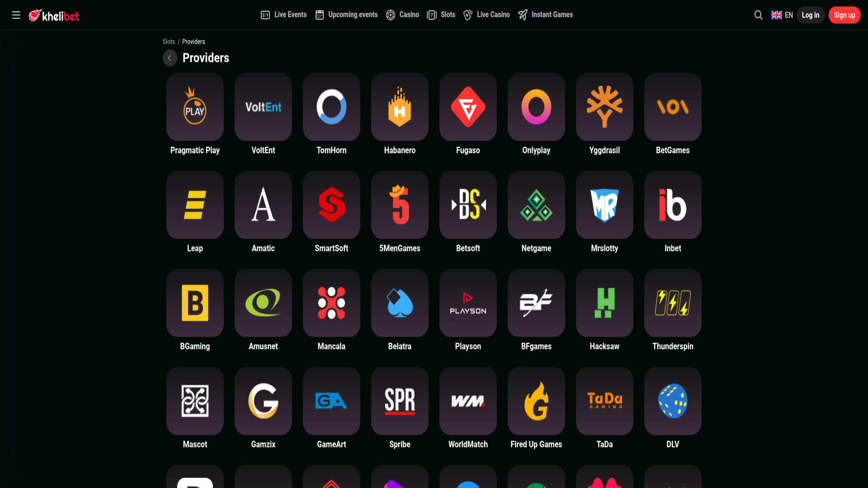The width and height of the screenshot is (868, 488).
Task: Switch to Live Events section
Action: 283,15
